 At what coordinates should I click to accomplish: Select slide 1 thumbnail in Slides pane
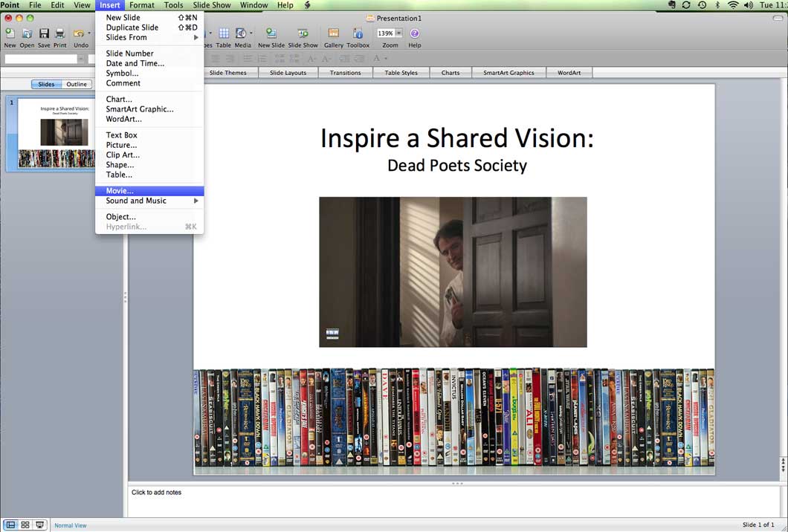(x=56, y=134)
